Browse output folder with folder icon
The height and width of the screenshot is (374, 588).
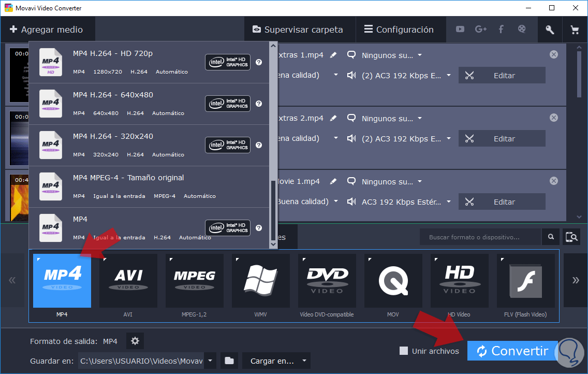229,361
